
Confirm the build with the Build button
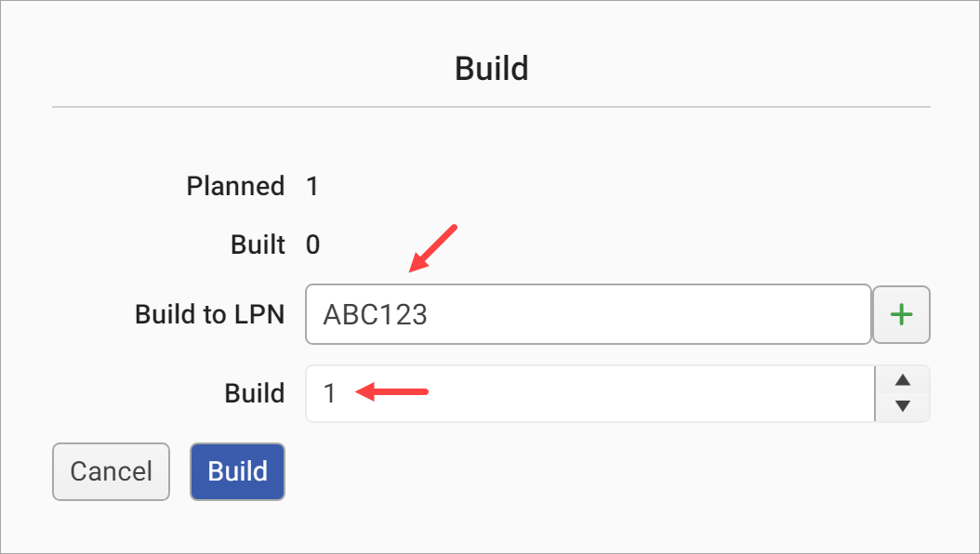click(x=237, y=471)
